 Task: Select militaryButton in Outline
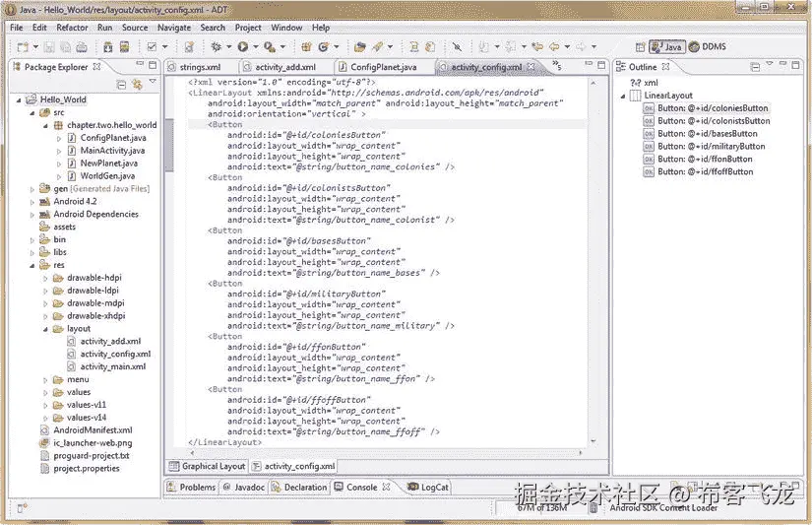[x=711, y=146]
